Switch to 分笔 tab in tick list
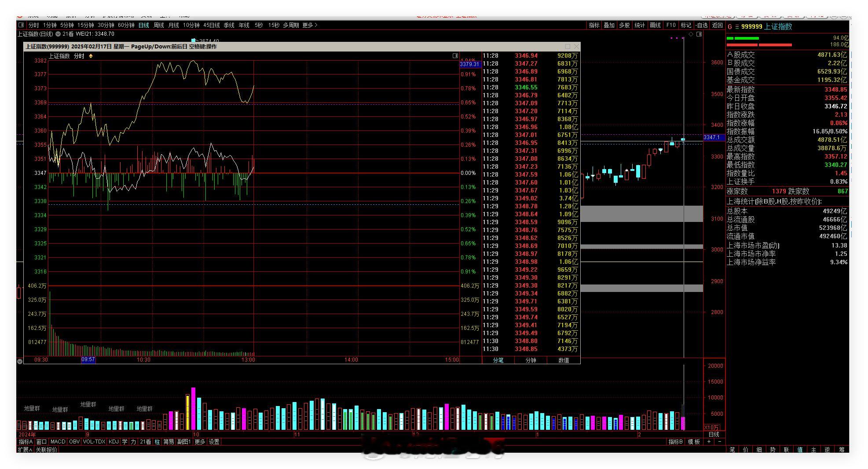Screen dimensions: 868x469 498,360
